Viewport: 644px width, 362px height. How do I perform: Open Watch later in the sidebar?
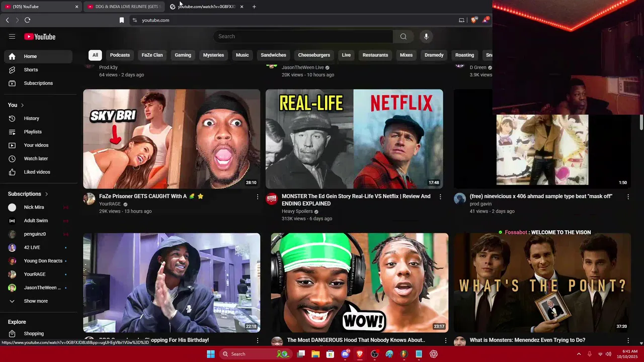[38, 158]
